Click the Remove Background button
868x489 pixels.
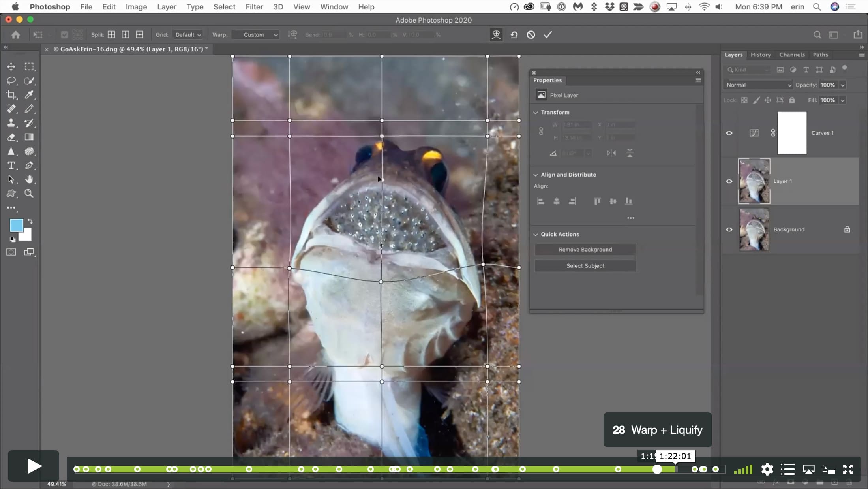click(x=585, y=250)
